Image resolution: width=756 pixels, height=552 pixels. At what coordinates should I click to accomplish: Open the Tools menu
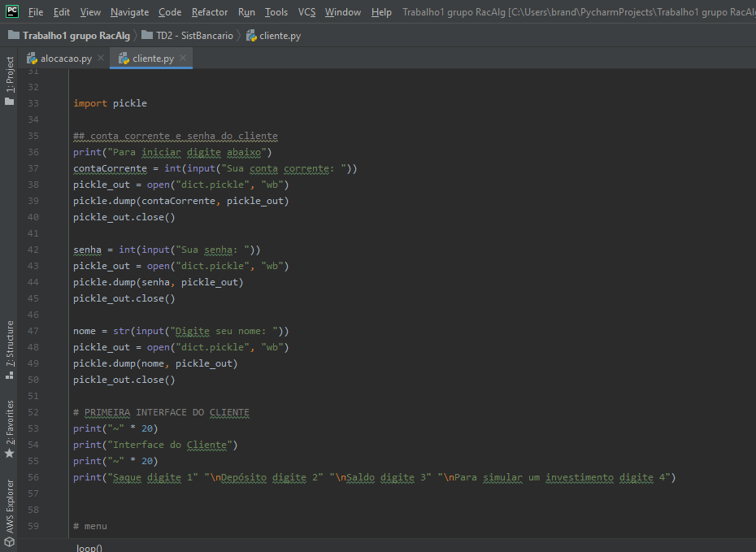coord(276,12)
